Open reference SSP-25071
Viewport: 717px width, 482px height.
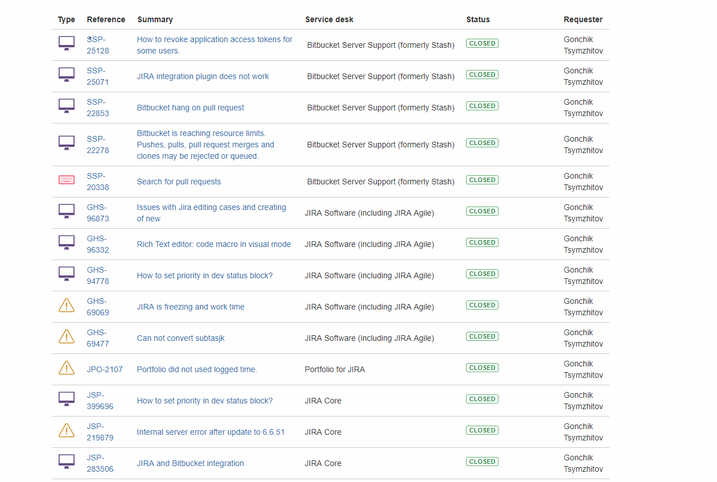(x=98, y=76)
